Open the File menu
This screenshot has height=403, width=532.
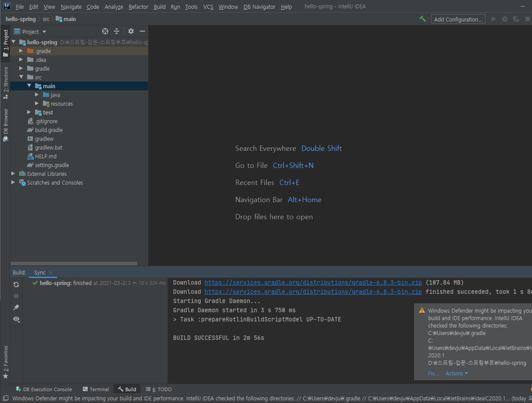tap(20, 7)
